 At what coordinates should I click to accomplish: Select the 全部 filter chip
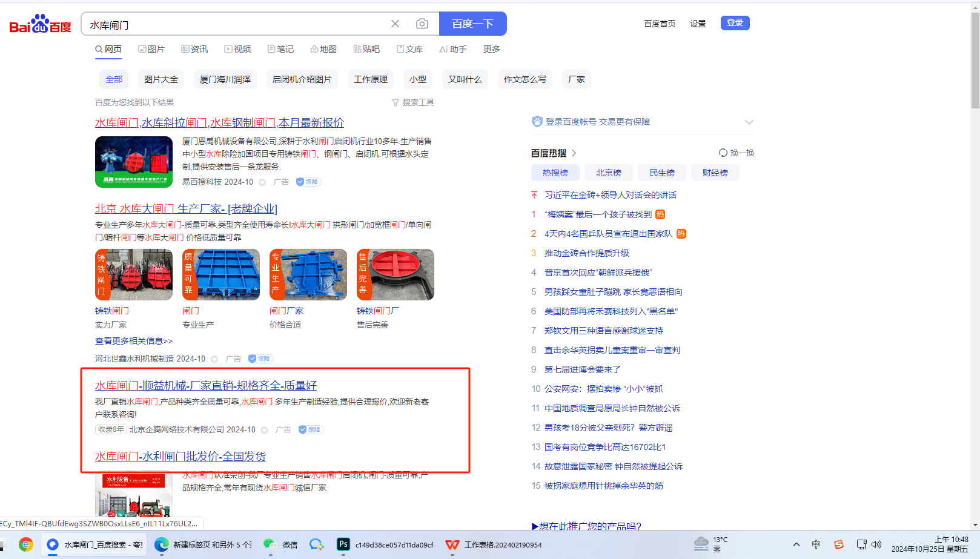[114, 79]
